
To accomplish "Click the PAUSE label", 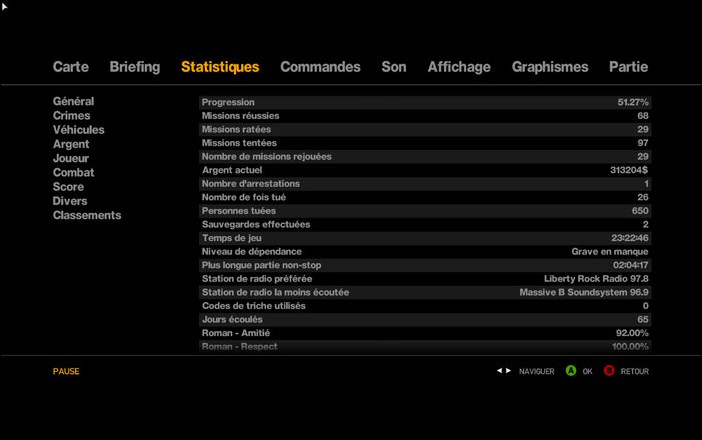I will click(x=66, y=372).
